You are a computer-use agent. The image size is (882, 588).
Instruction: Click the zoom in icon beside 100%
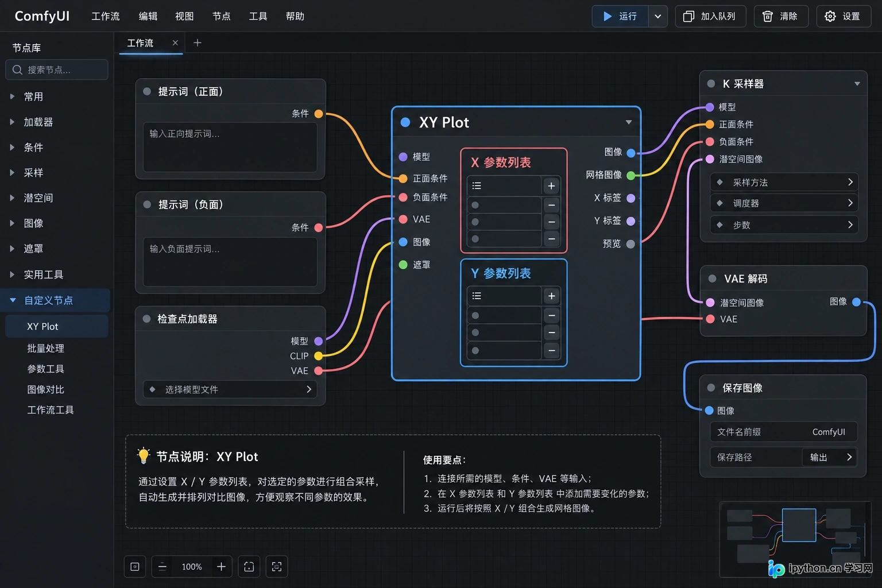coord(221,567)
